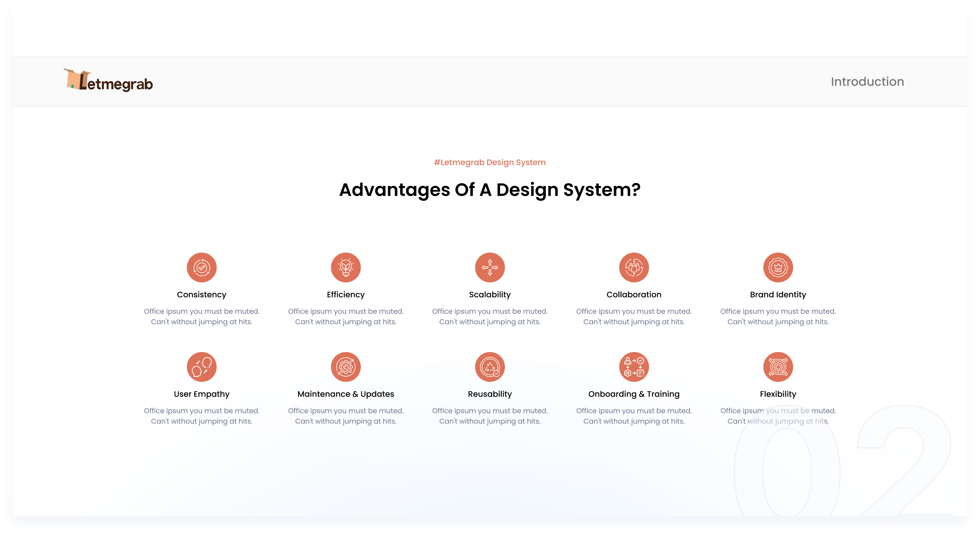
Task: Click the Onboarding & Training icon
Action: (634, 367)
